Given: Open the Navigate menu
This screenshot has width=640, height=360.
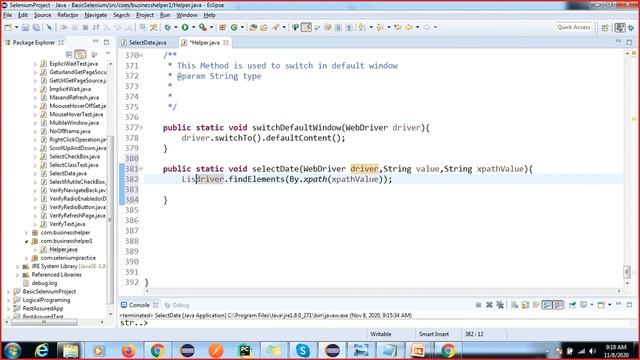Looking at the screenshot, I should coord(96,15).
